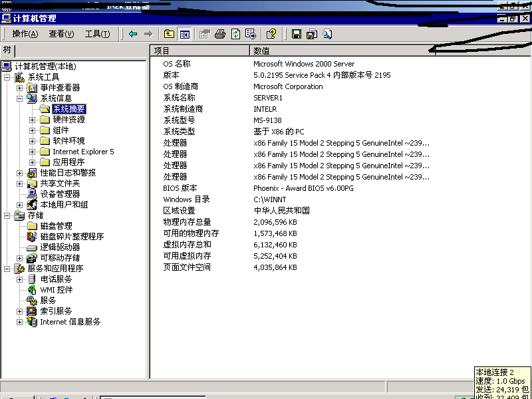This screenshot has width=532, height=399.
Task: Click the value Microsoft Windows 2000 Server
Action: [x=304, y=64]
